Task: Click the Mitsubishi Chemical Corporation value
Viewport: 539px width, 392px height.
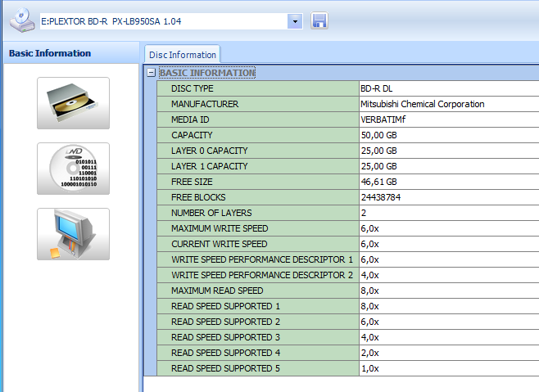Action: 423,104
